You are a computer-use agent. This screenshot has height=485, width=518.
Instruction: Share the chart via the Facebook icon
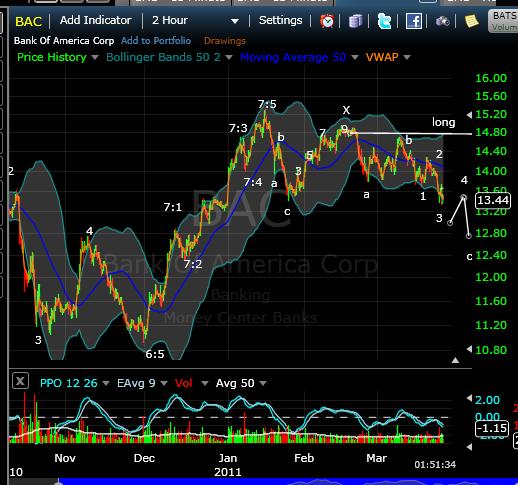pos(414,21)
